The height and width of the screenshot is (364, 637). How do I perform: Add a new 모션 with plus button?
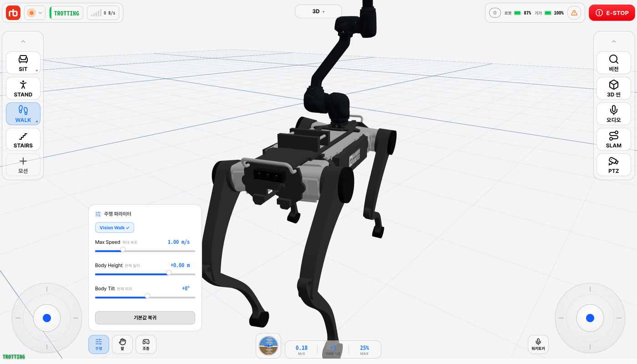click(x=23, y=165)
